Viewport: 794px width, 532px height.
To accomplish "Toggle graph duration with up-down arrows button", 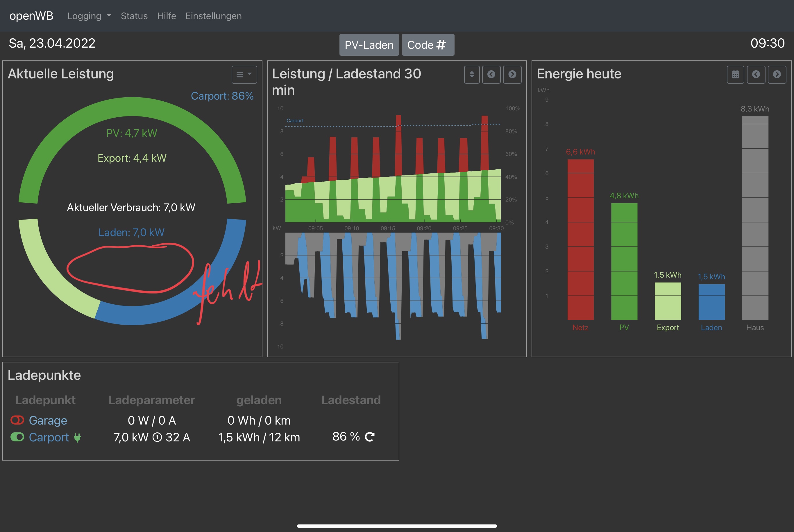I will pyautogui.click(x=471, y=74).
